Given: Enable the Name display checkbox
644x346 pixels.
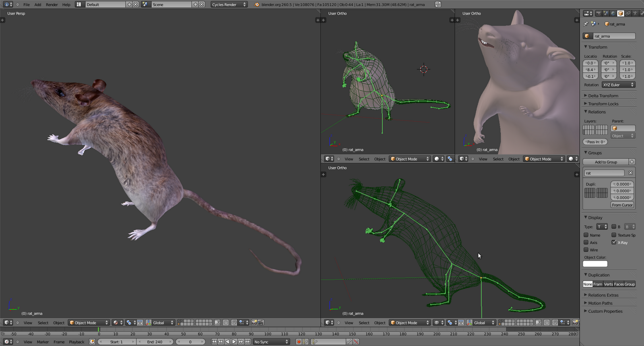Looking at the screenshot, I should [586, 235].
